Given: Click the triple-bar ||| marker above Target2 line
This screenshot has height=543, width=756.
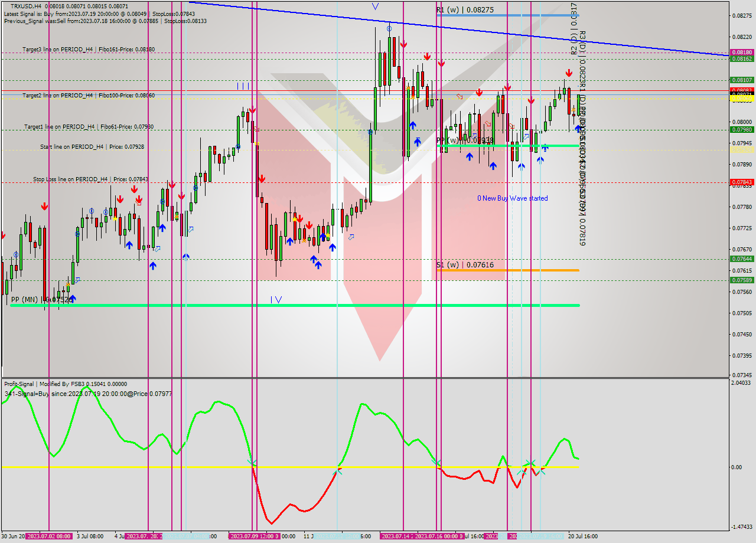Looking at the screenshot, I should click(243, 86).
